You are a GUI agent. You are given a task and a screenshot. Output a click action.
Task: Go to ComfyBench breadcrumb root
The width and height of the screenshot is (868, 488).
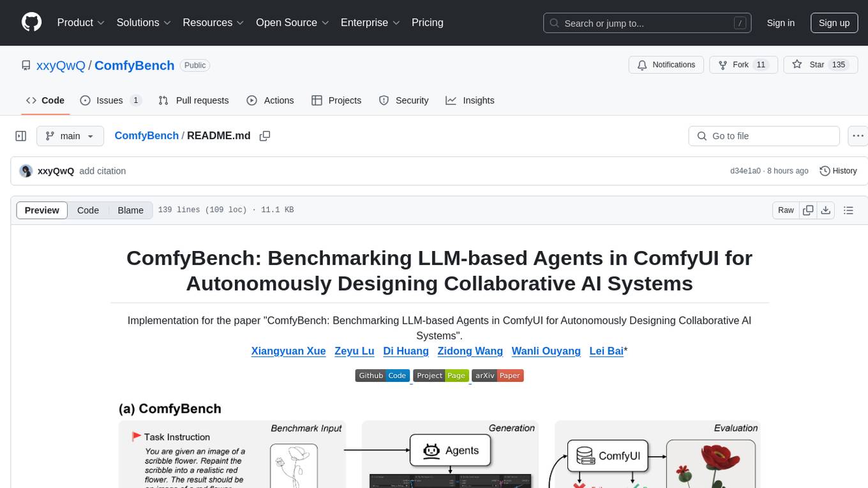pyautogui.click(x=147, y=136)
